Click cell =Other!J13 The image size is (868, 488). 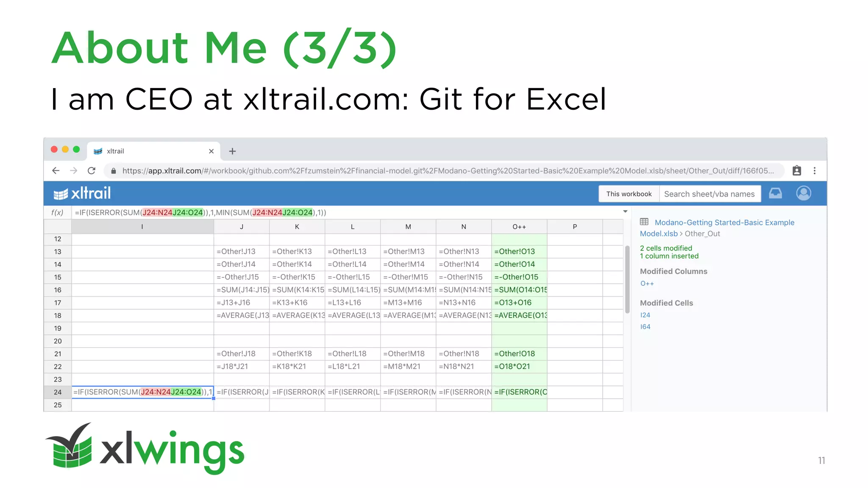click(x=242, y=252)
